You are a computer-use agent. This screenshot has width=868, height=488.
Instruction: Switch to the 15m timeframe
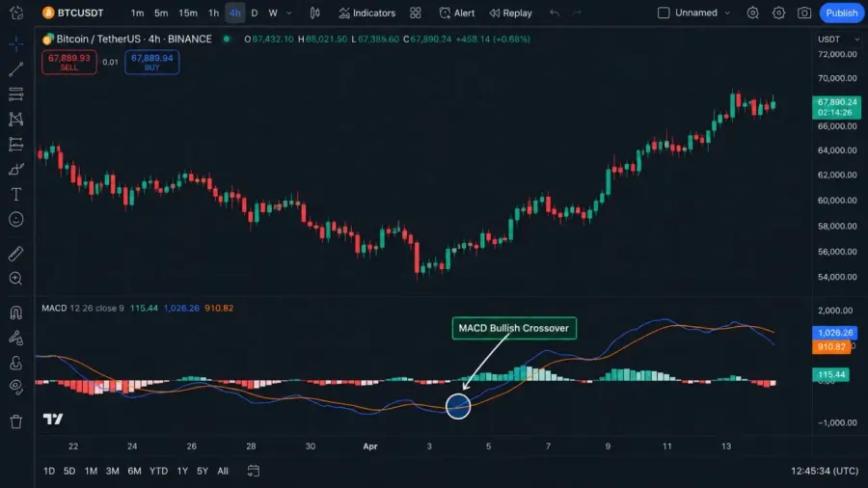pos(188,13)
